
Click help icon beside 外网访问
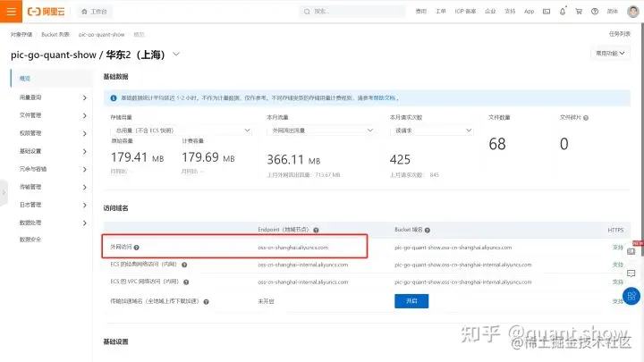point(136,248)
